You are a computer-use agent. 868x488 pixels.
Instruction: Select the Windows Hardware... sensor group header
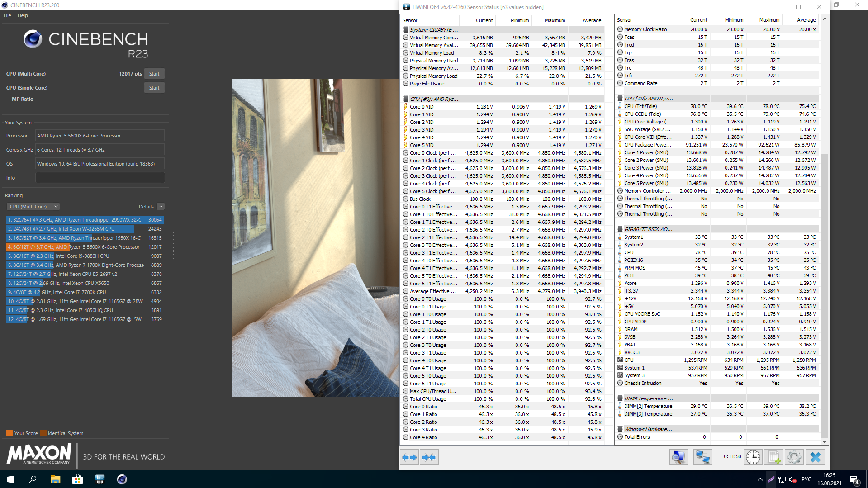tap(718, 429)
